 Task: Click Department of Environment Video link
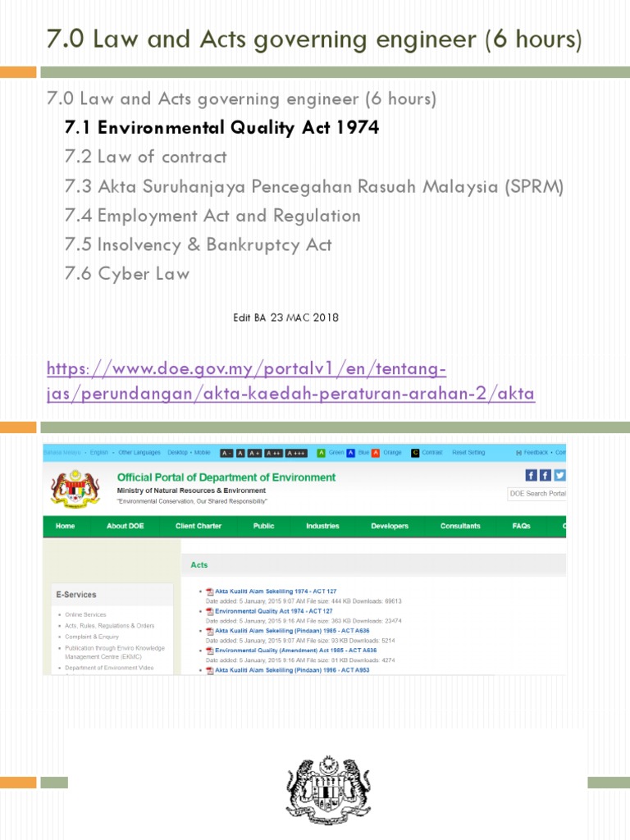point(109,668)
